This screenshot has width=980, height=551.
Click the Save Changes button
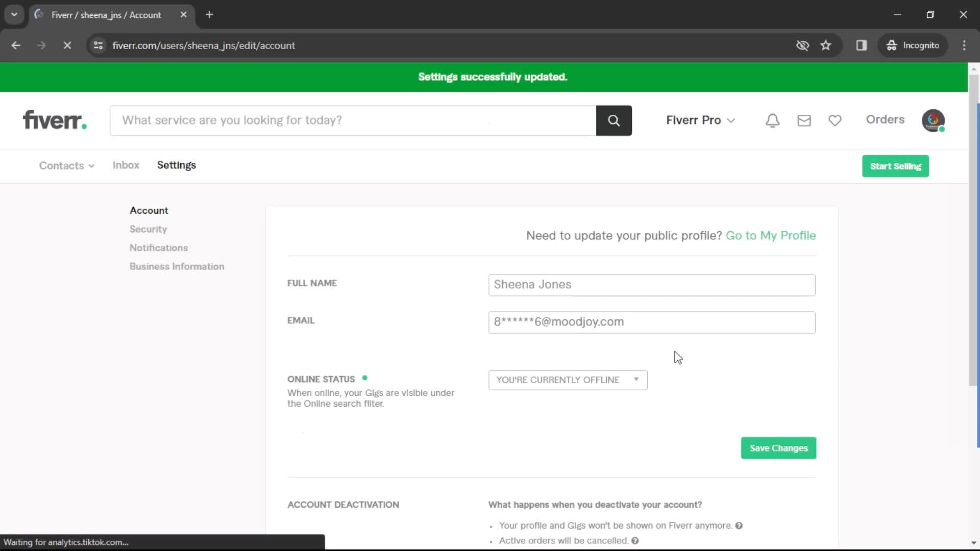[x=778, y=447]
